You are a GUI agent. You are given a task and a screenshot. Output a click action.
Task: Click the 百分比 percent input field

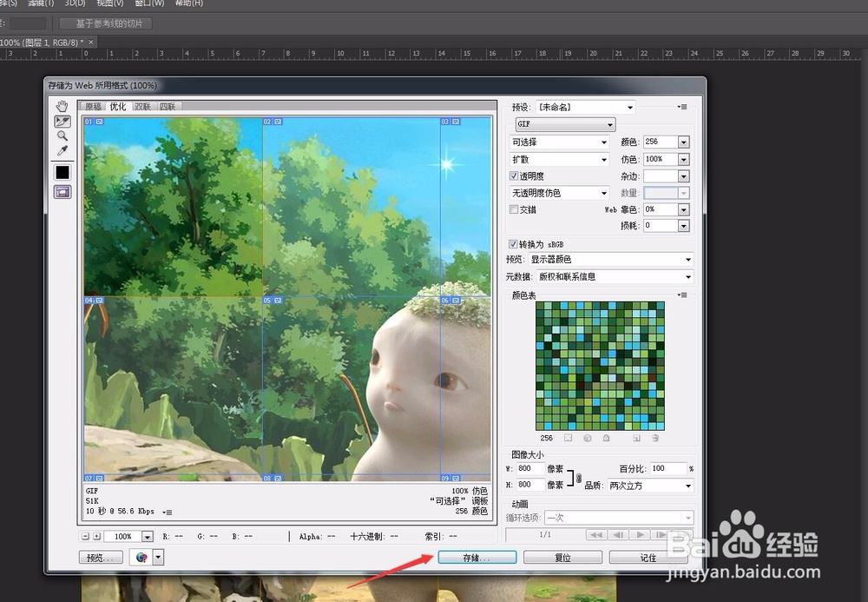point(668,468)
